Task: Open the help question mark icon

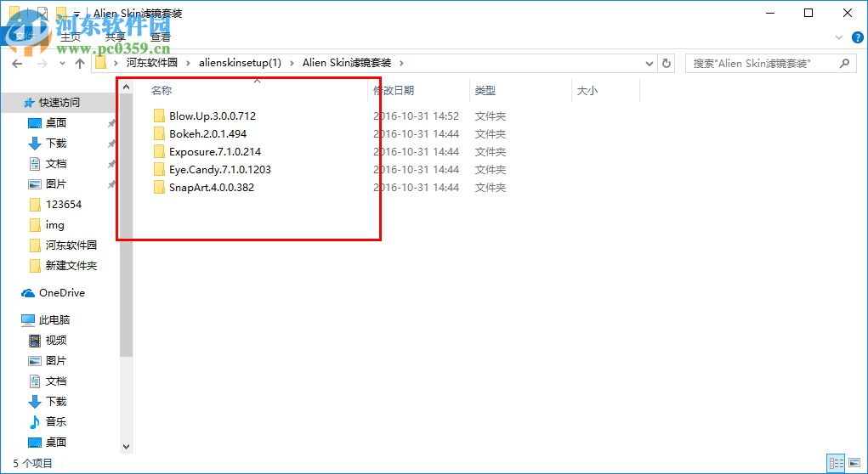Action: tap(858, 37)
